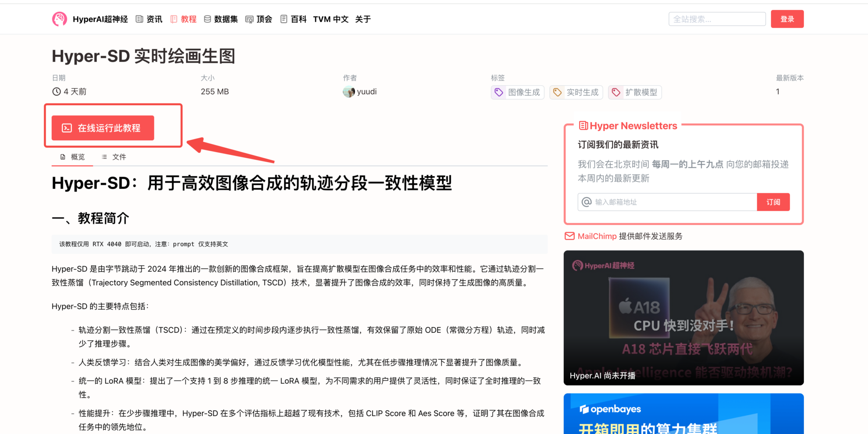
Task: Click the HyperAI brain logo icon
Action: tap(60, 19)
